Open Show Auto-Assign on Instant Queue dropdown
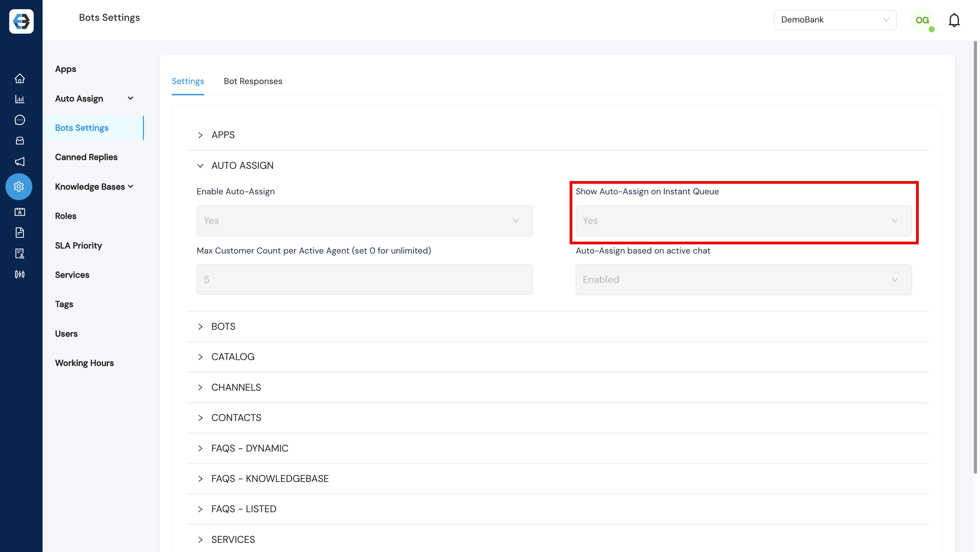Viewport: 980px width, 552px height. pyautogui.click(x=743, y=221)
